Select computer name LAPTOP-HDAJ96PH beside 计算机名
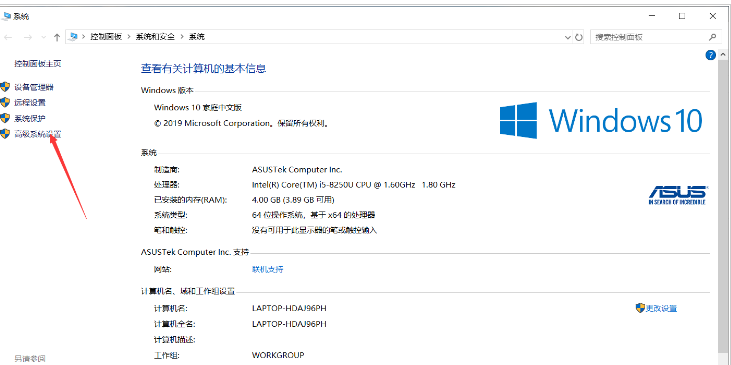731x365 pixels. 289,308
